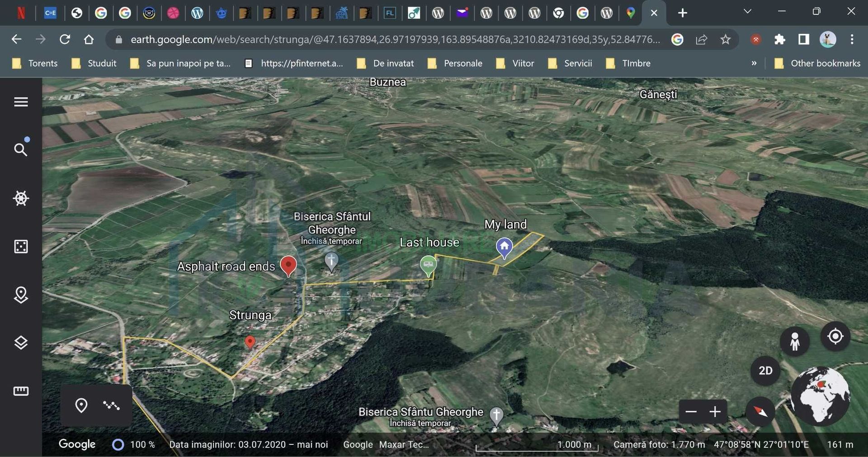Draw a path with the path icon
This screenshot has width=868, height=457.
point(110,405)
